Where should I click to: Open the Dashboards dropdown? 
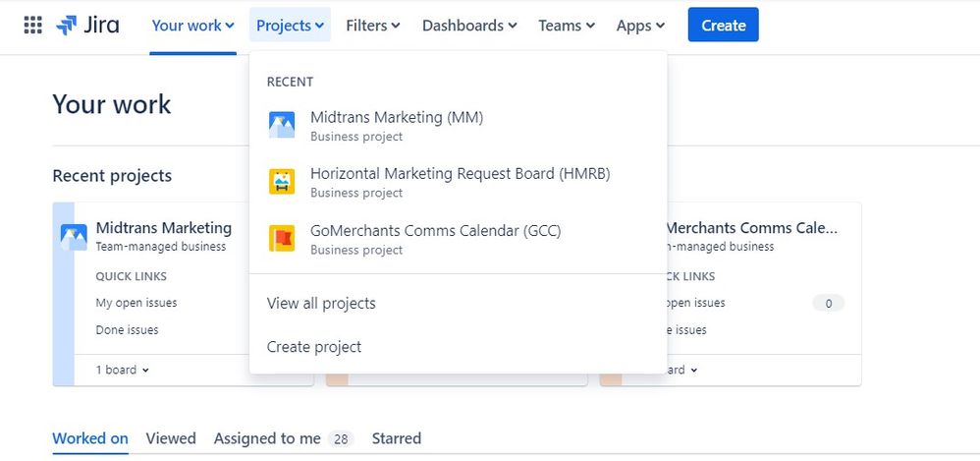click(469, 26)
